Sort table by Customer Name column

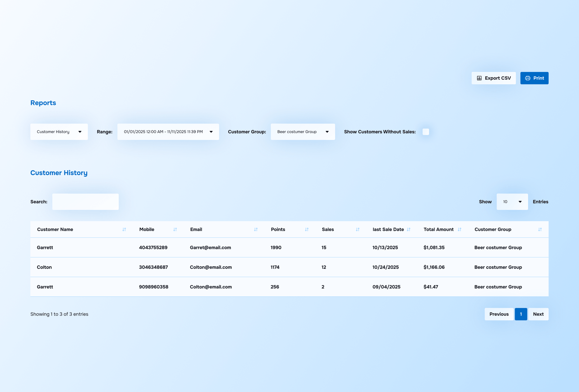[x=124, y=229]
